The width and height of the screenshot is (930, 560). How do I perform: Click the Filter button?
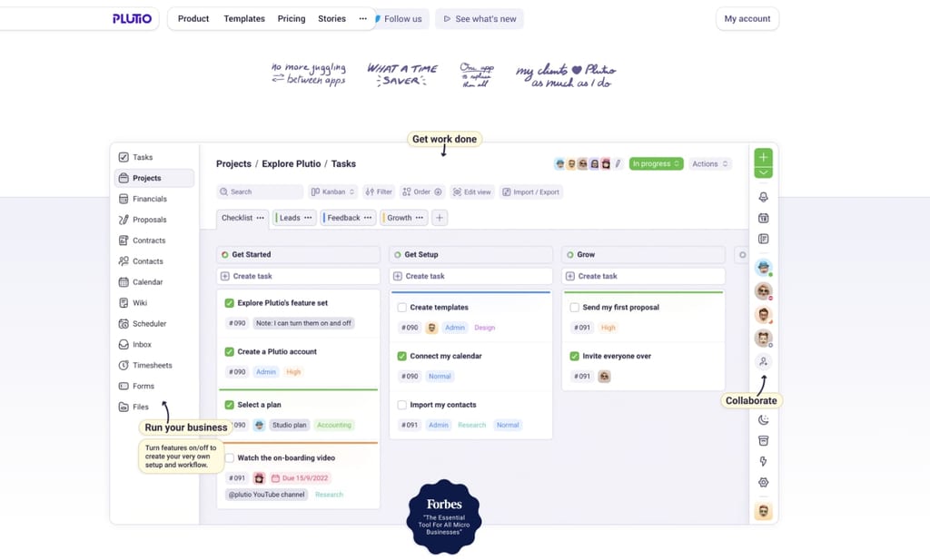click(379, 192)
